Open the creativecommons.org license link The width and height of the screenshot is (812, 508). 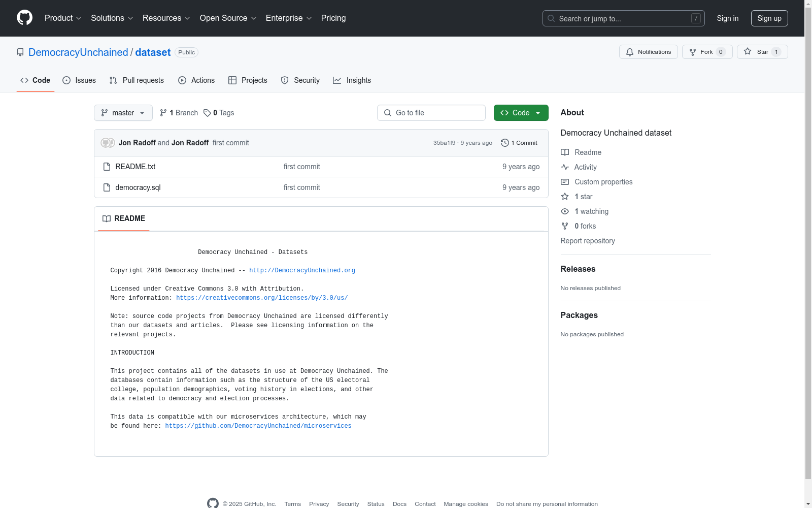[x=262, y=298]
